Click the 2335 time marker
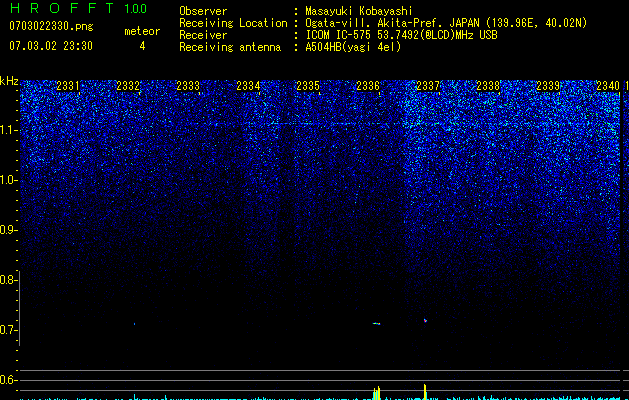The height and width of the screenshot is (400, 629). point(308,86)
